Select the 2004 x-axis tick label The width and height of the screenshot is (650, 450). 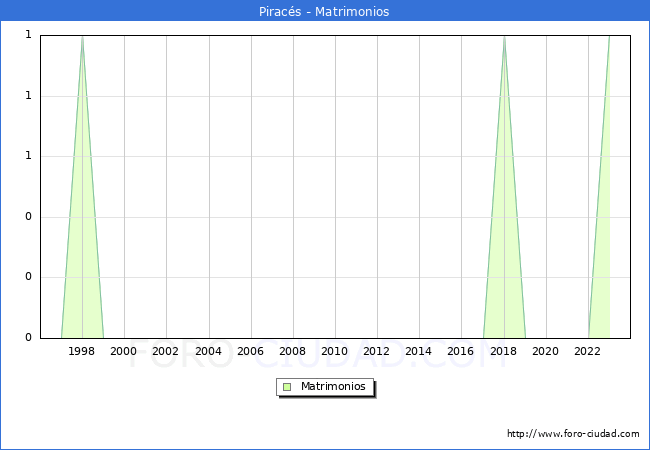208,351
